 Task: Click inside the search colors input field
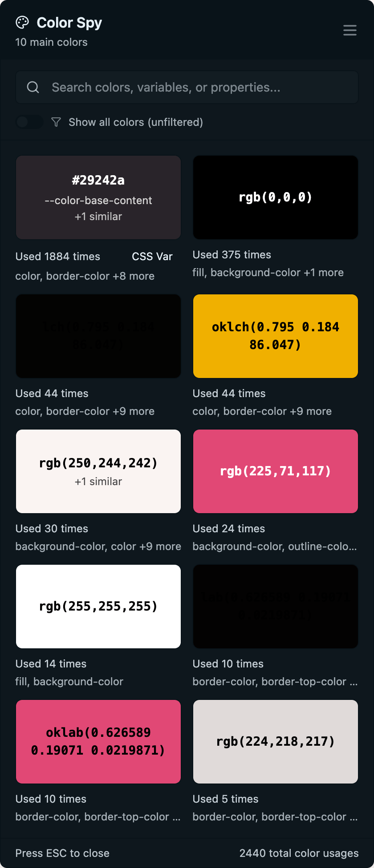pyautogui.click(x=178, y=87)
